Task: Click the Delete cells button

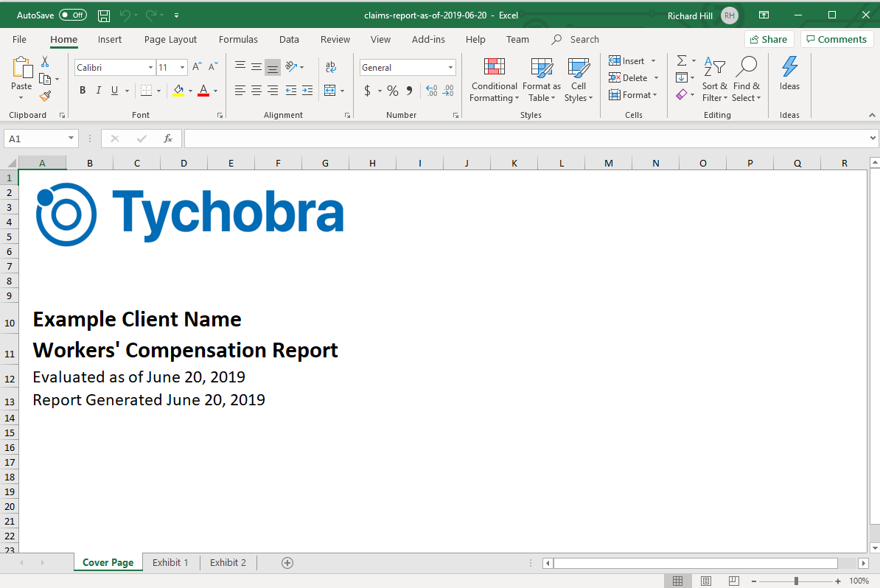Action: (x=628, y=78)
